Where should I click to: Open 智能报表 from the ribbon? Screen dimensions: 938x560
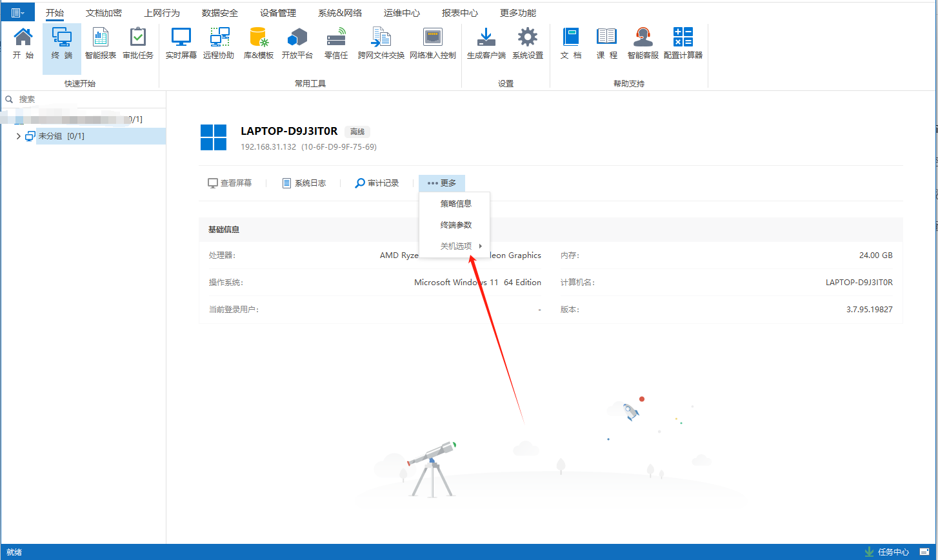click(x=101, y=43)
